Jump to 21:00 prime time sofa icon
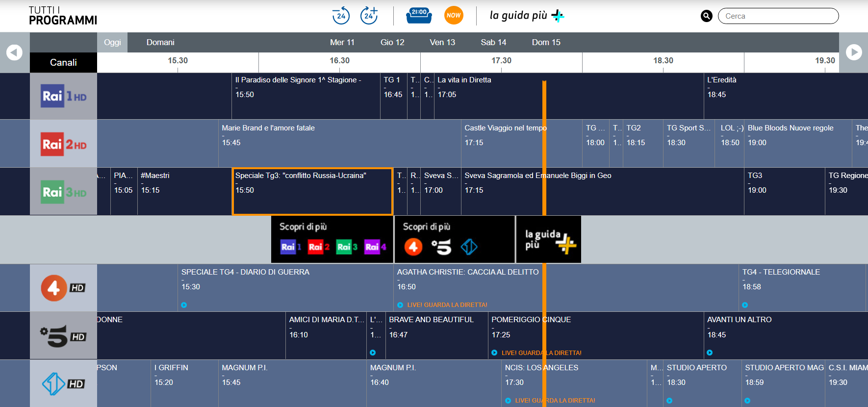 coord(419,15)
